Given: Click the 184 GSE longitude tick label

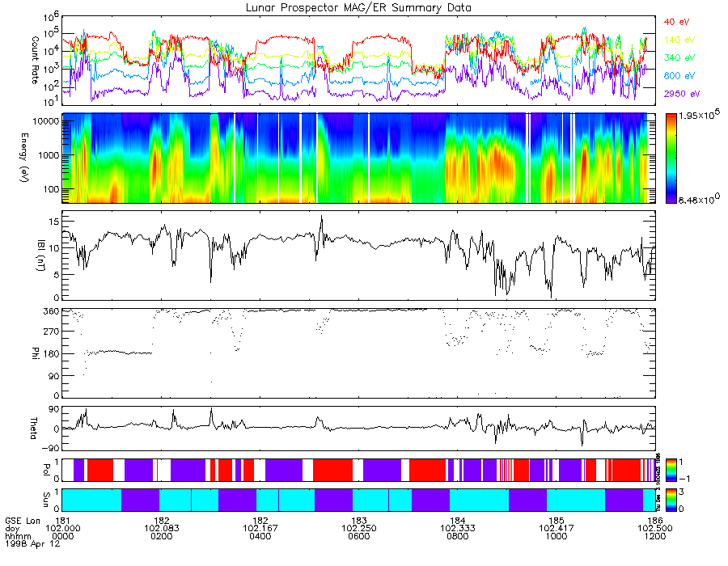Looking at the screenshot, I should (x=458, y=521).
